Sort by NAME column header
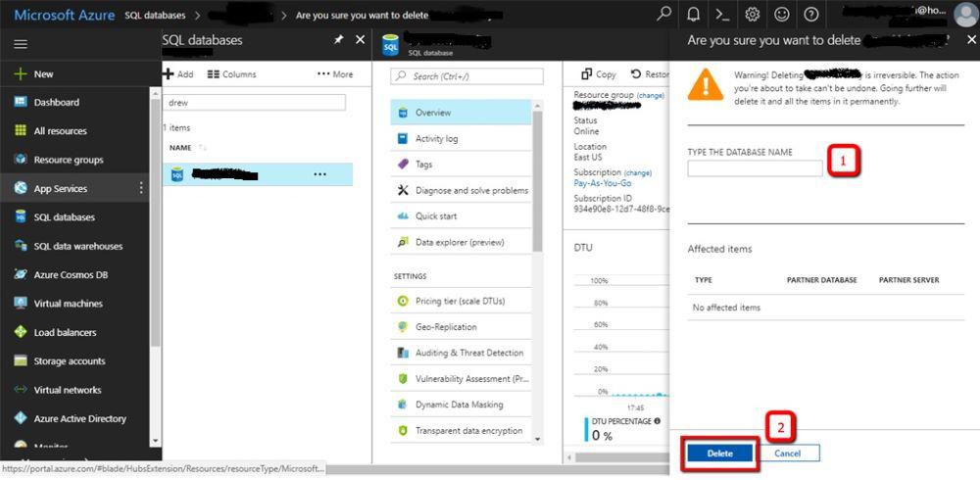Screen dimensions: 980x480 click(180, 148)
